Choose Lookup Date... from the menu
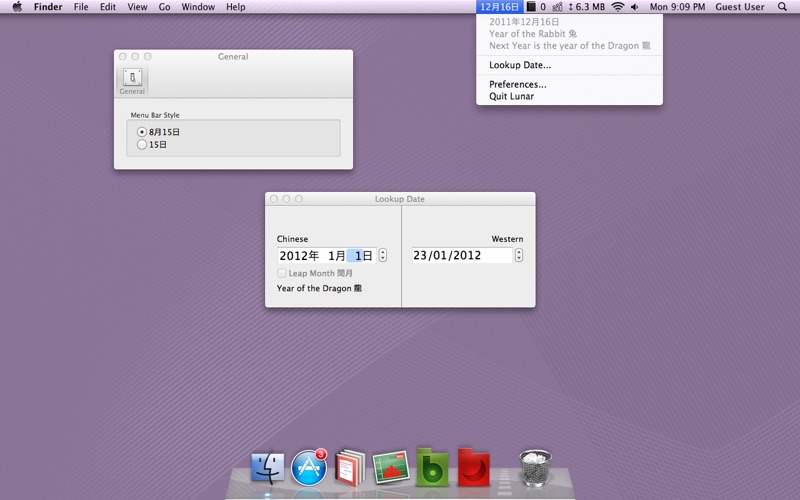 (x=520, y=65)
